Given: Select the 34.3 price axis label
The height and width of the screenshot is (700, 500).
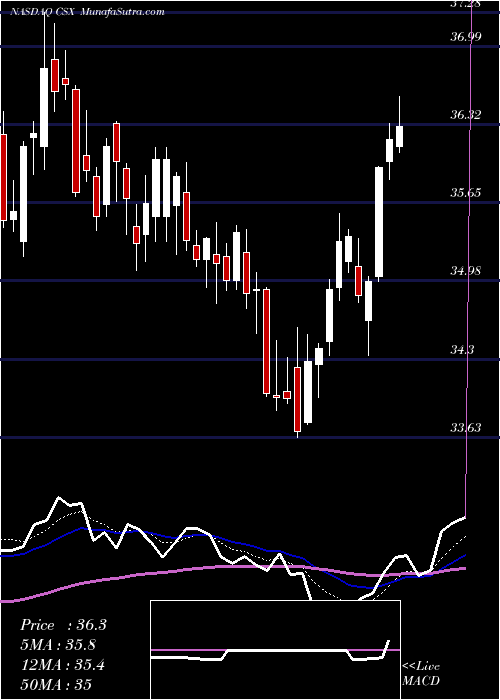Looking at the screenshot, I should tap(462, 350).
